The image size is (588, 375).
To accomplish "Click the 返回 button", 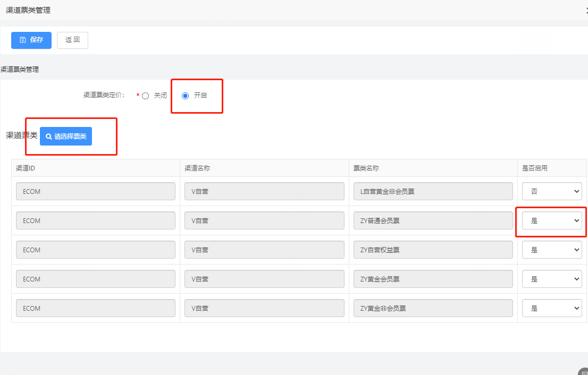I will (72, 40).
